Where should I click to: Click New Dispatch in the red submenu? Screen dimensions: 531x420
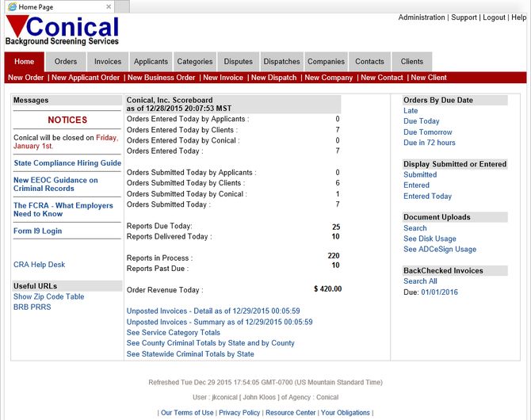pyautogui.click(x=273, y=78)
